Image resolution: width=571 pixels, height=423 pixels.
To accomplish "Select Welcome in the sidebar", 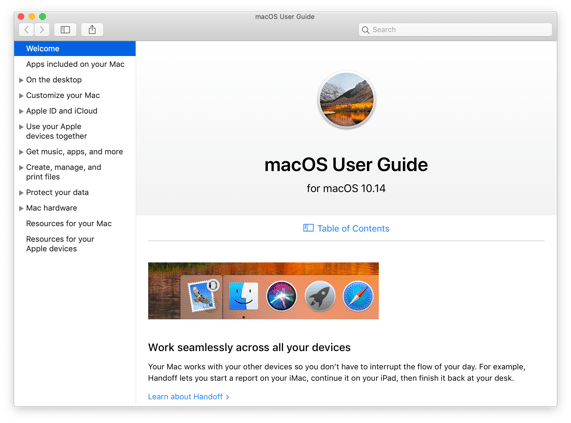I will click(x=75, y=48).
